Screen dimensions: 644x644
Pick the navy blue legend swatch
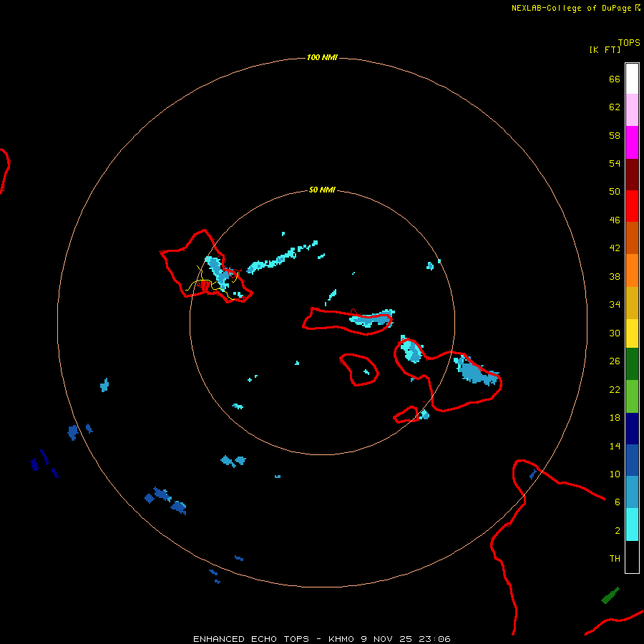click(632, 429)
